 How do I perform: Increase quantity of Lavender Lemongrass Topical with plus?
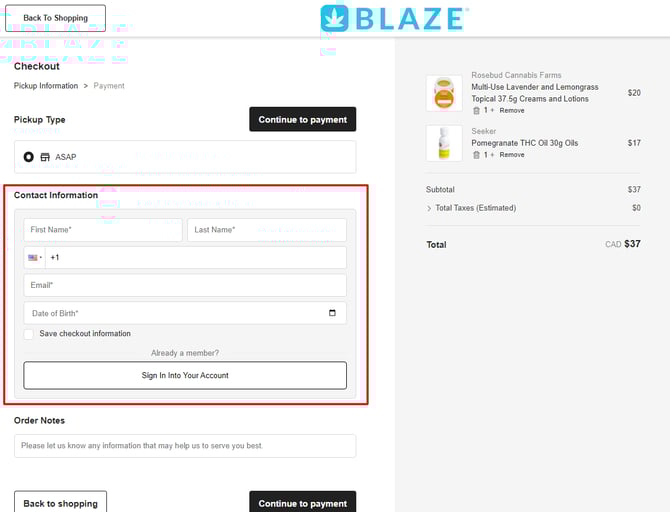[492, 111]
